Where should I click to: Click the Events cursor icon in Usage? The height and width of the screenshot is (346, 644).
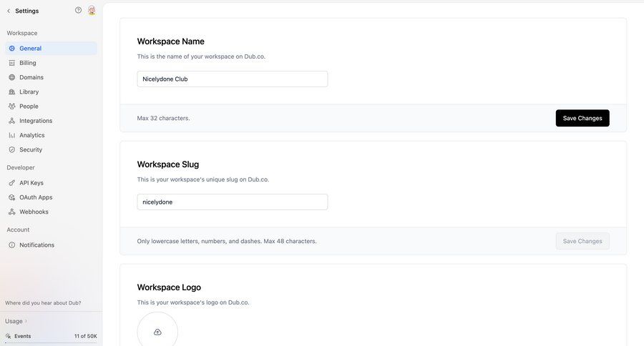[8, 336]
